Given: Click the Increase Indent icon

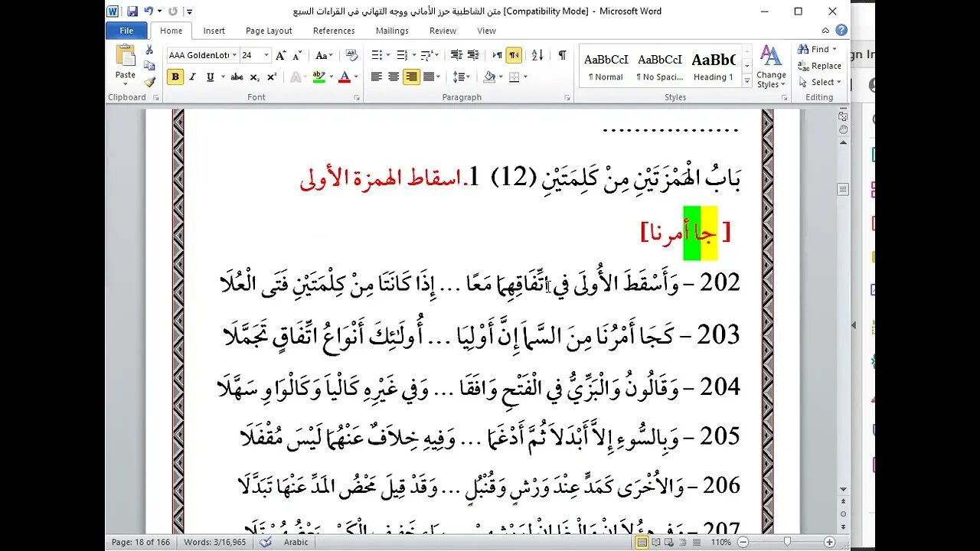Looking at the screenshot, I should (x=474, y=55).
